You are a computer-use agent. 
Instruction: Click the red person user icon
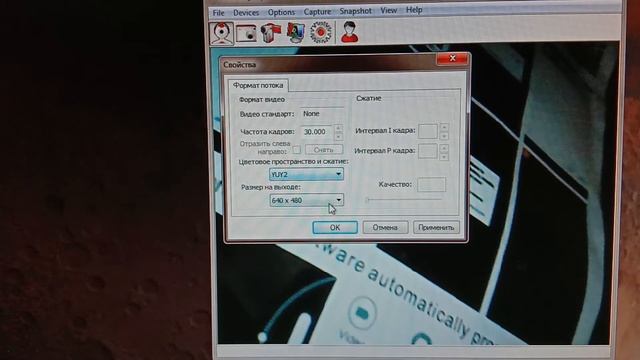(349, 32)
